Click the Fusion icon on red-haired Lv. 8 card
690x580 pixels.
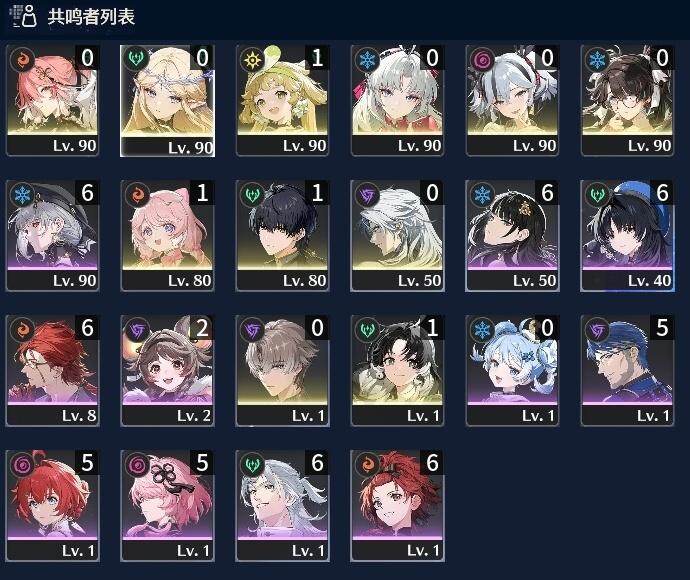[22, 329]
